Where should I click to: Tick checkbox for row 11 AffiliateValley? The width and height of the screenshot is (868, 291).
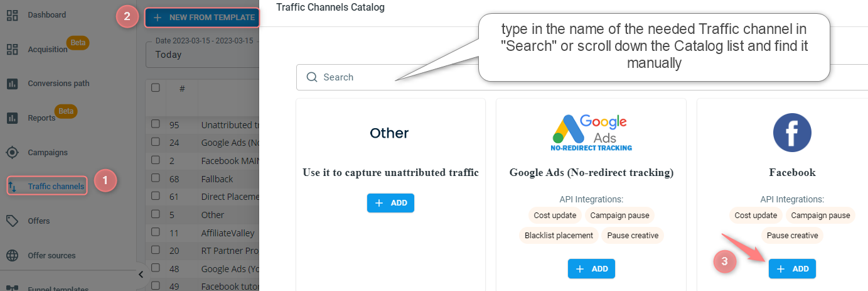tap(156, 233)
